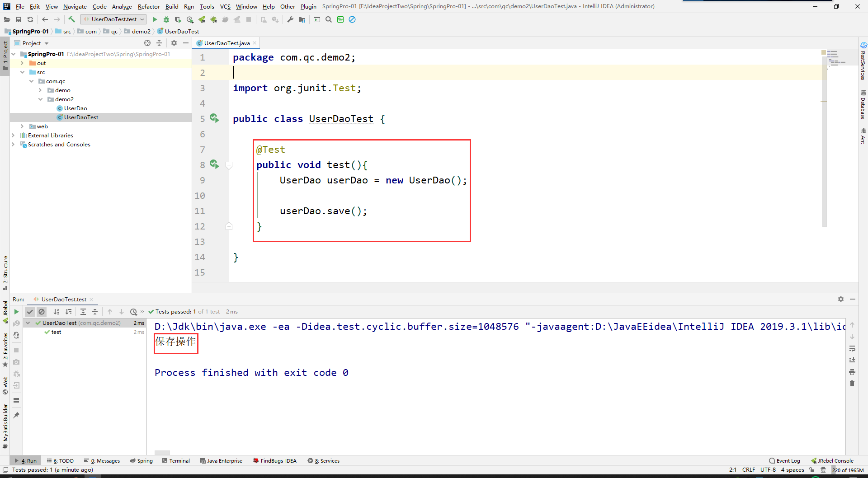Open the UserDao class in the project tree
868x478 pixels.
tap(75, 108)
